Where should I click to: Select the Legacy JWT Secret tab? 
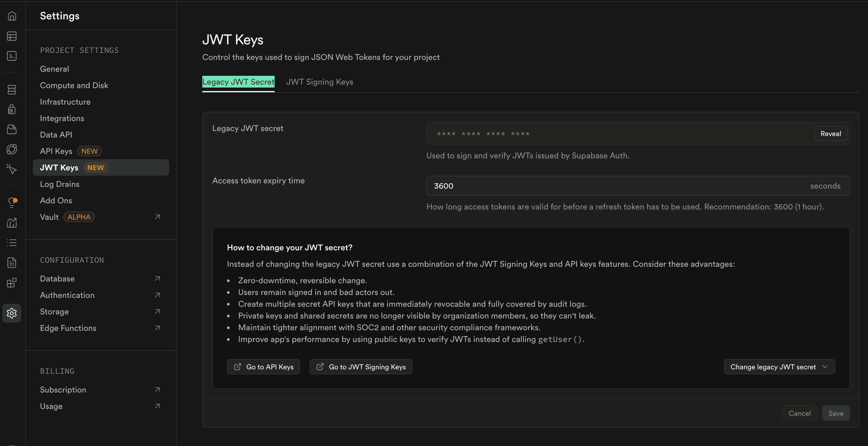(238, 82)
